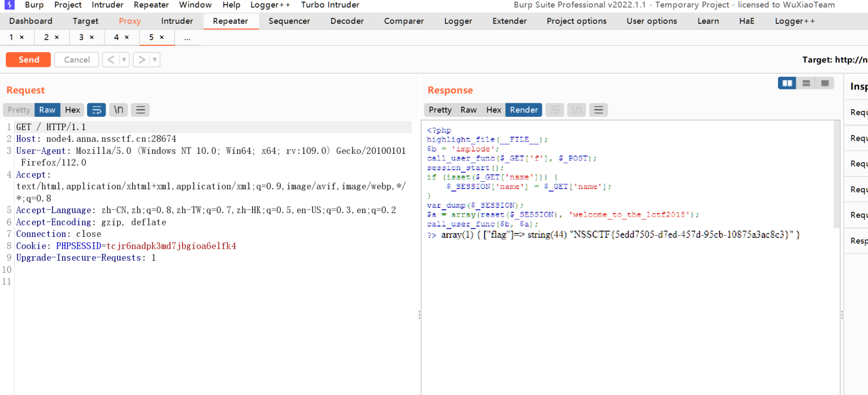Open the Intruder main tab
868x395 pixels.
click(x=177, y=21)
